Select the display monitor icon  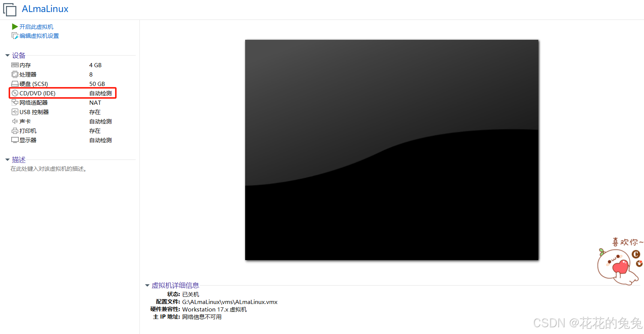(15, 140)
